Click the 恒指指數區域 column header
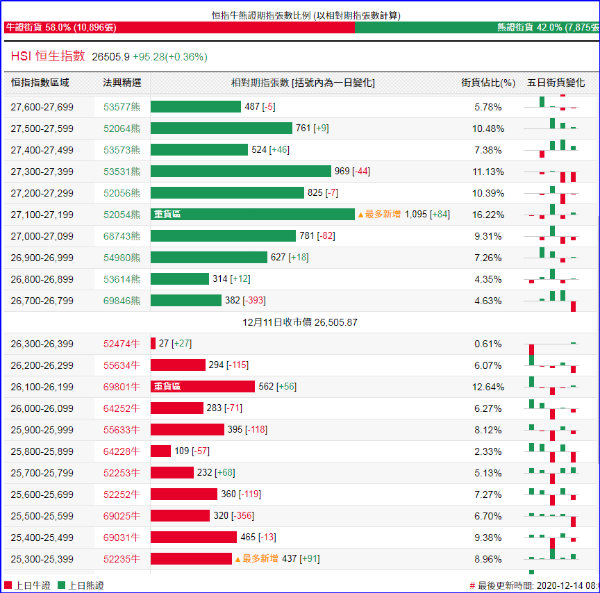 pyautogui.click(x=40, y=82)
